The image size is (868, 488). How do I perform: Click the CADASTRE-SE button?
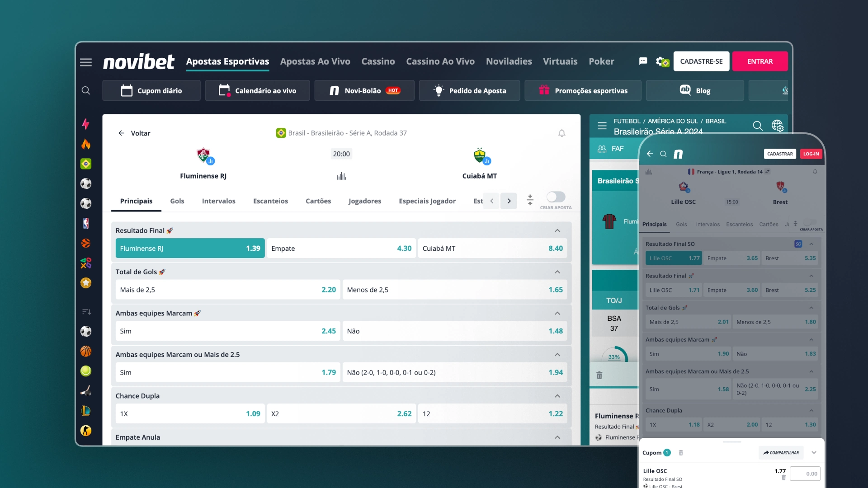[701, 61]
